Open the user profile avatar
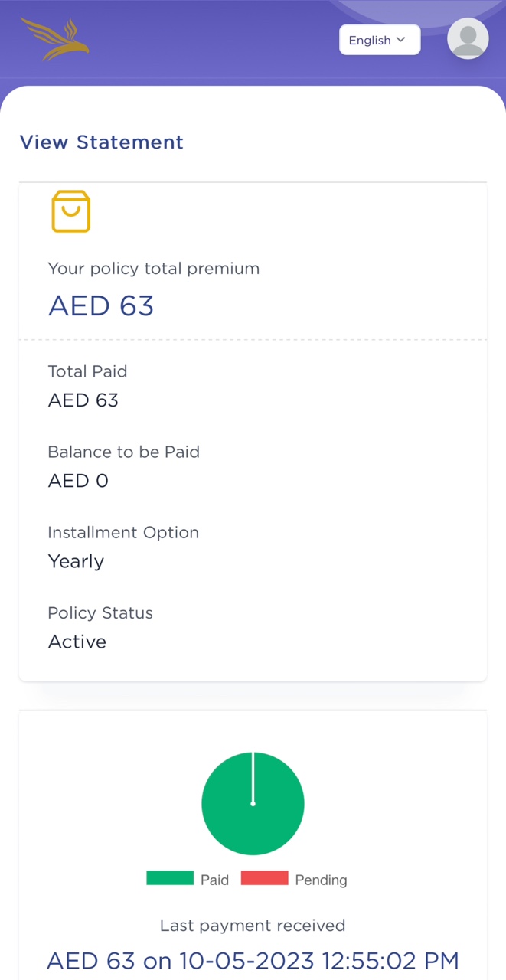The image size is (506, 980). click(x=468, y=38)
